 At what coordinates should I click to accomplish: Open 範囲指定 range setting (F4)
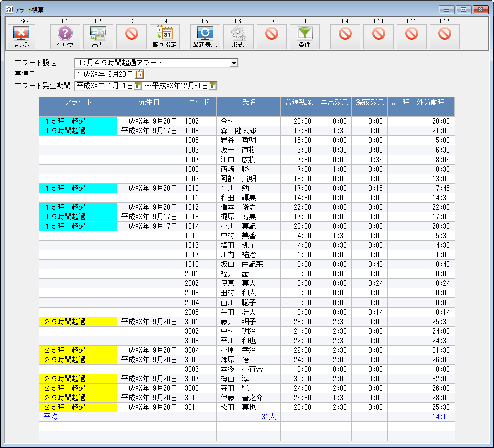point(165,36)
